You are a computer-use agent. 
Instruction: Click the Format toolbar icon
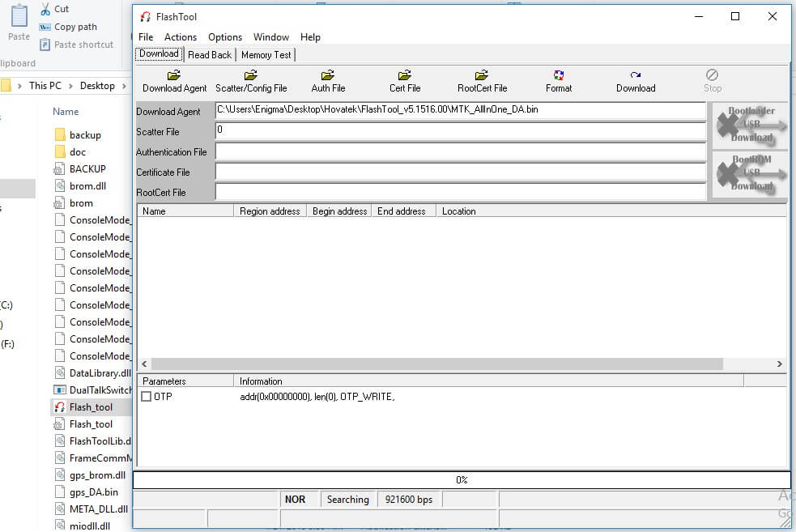(559, 81)
